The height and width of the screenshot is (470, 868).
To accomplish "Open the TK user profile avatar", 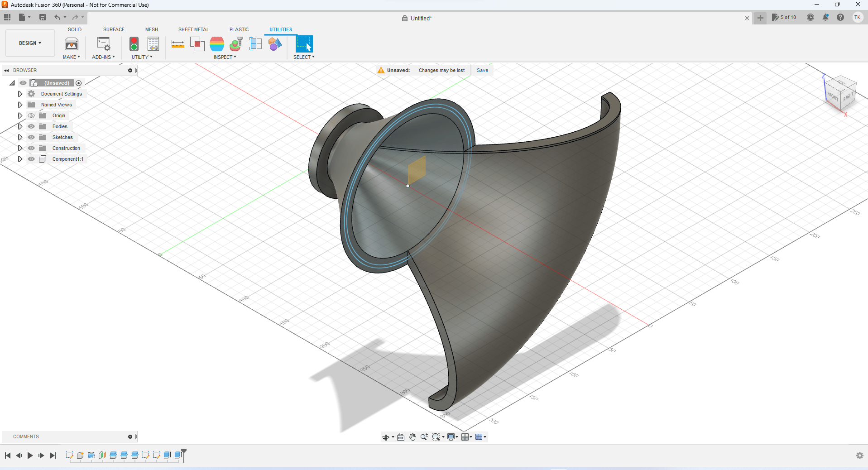I will (x=858, y=17).
